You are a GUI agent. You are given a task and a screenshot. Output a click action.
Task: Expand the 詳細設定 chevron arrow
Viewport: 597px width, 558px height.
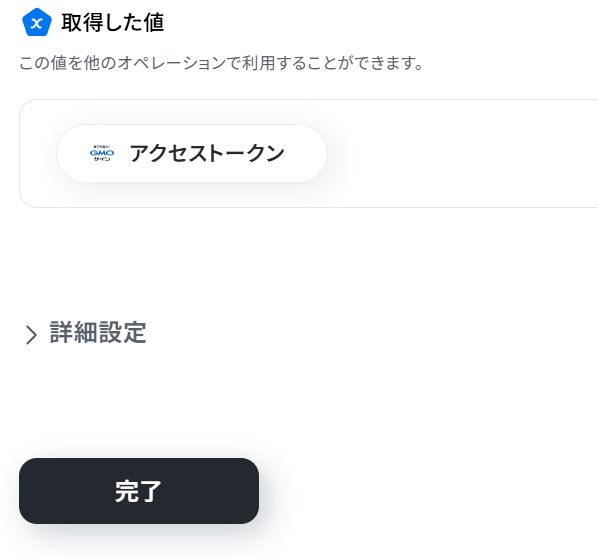31,335
